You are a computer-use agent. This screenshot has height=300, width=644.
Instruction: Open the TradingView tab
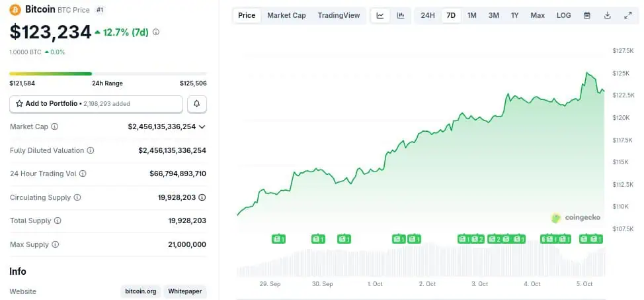(x=339, y=15)
